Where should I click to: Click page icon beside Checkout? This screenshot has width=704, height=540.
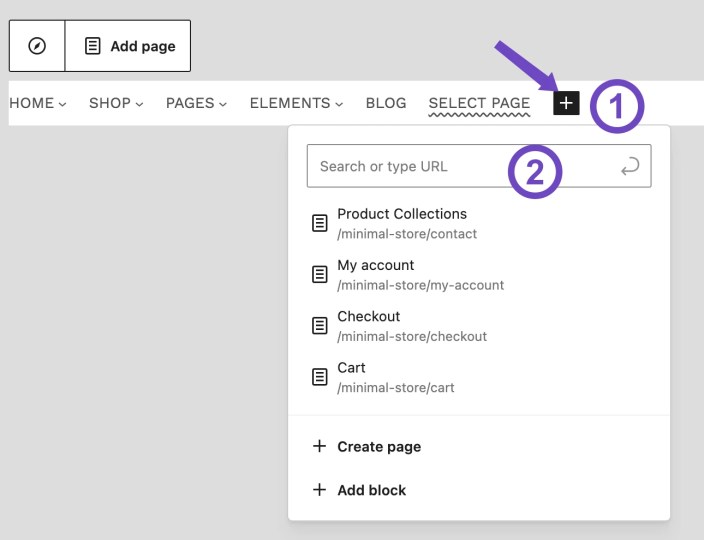[x=320, y=325]
